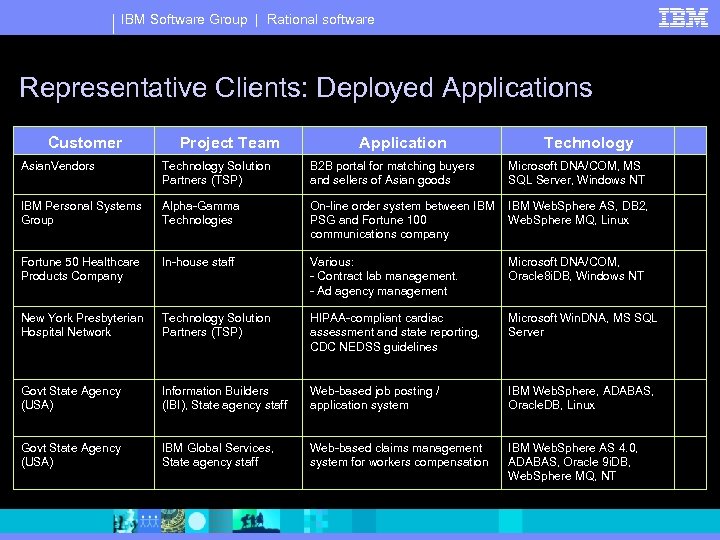The width and height of the screenshot is (720, 540).
Task: Select 'IBM Global Services, State agency staff' cell
Action: (229, 463)
